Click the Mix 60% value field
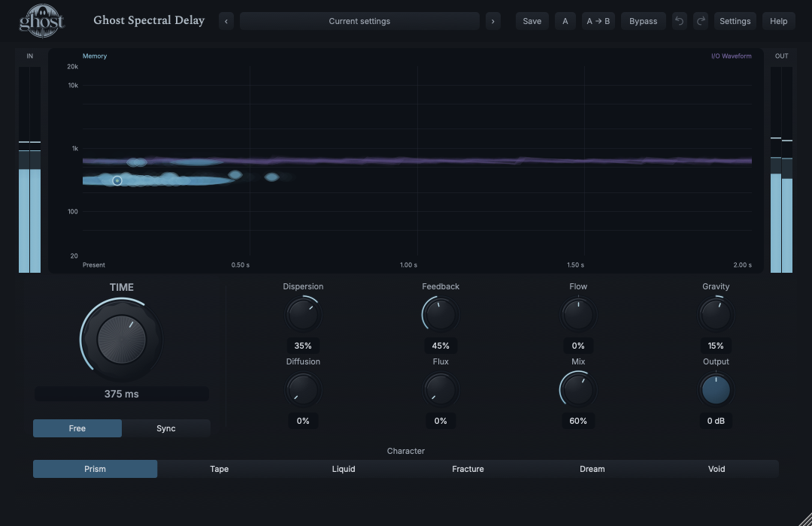This screenshot has height=526, width=812. [578, 421]
